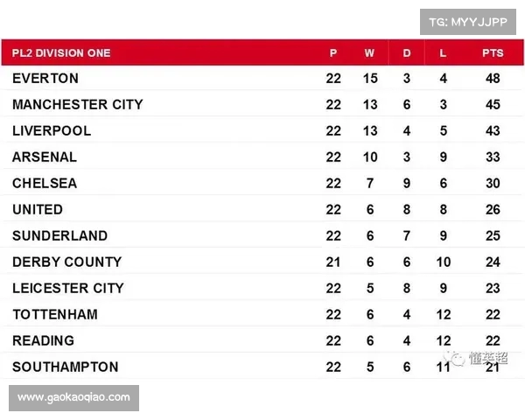The image size is (525, 420).
Task: Select the PL2 Division One header
Action: 61,52
